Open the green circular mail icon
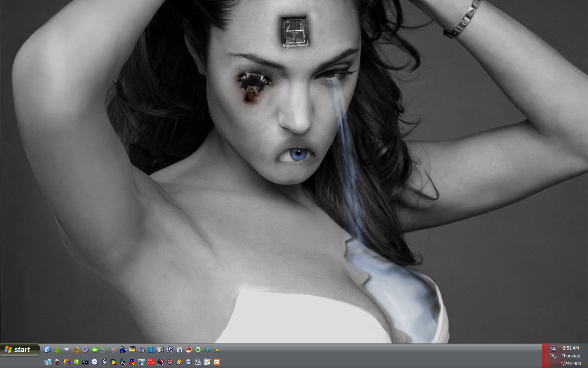Image resolution: width=588 pixels, height=368 pixels. click(94, 350)
